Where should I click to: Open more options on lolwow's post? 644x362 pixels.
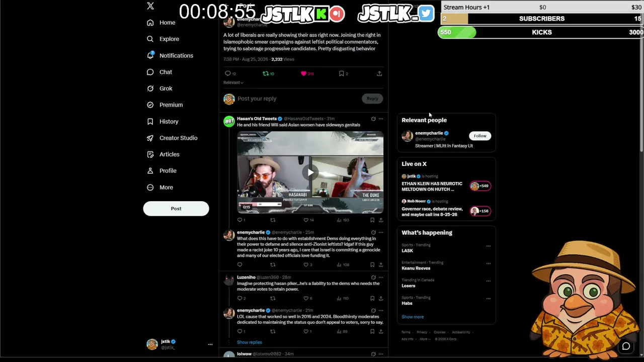click(381, 354)
